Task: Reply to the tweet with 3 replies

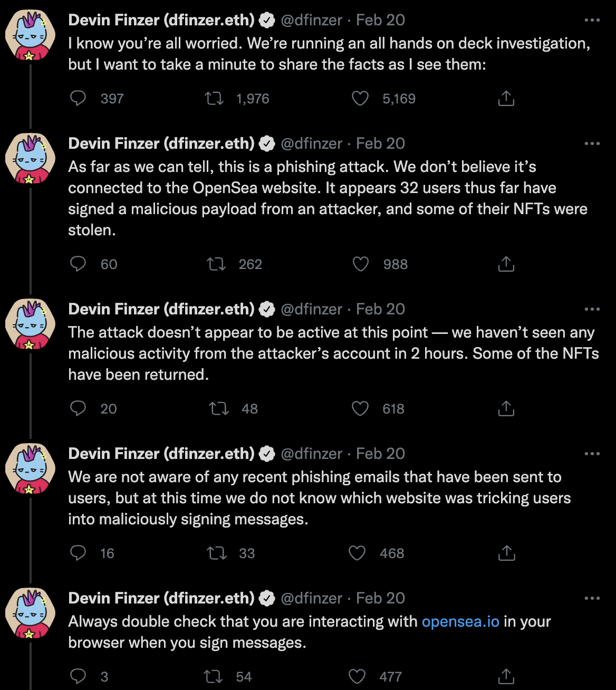Action: coord(78,676)
